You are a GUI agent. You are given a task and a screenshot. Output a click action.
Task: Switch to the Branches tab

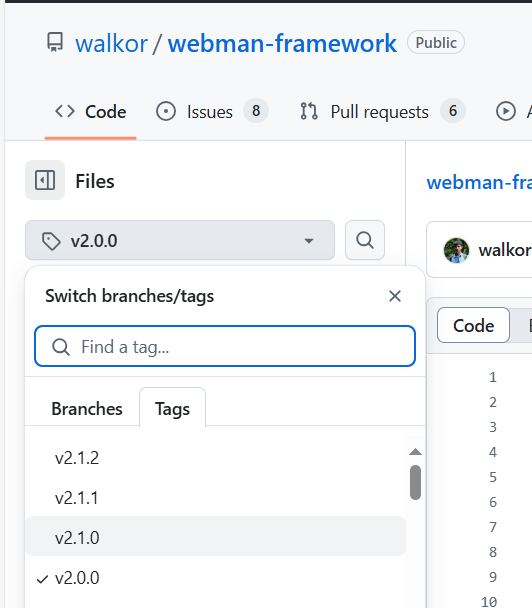tap(87, 409)
